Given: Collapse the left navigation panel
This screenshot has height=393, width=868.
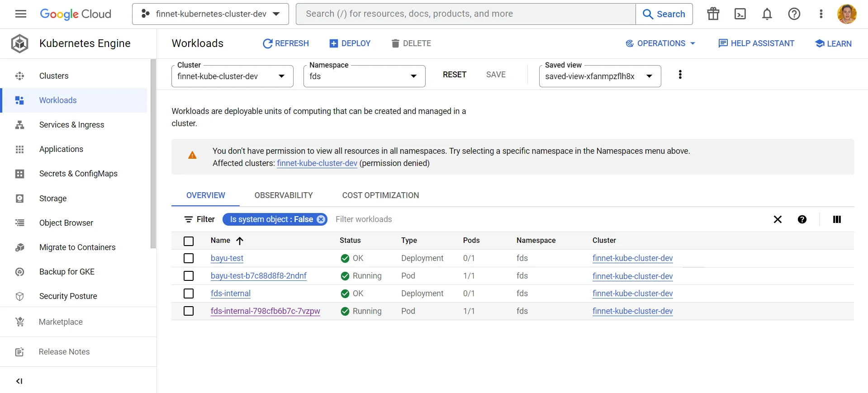Looking at the screenshot, I should [19, 381].
